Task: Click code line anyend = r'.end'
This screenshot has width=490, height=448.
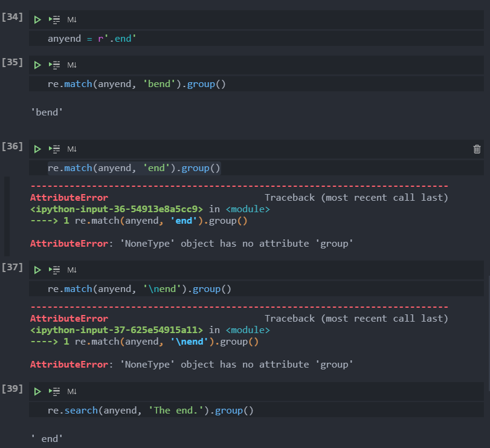Action: coord(92,39)
